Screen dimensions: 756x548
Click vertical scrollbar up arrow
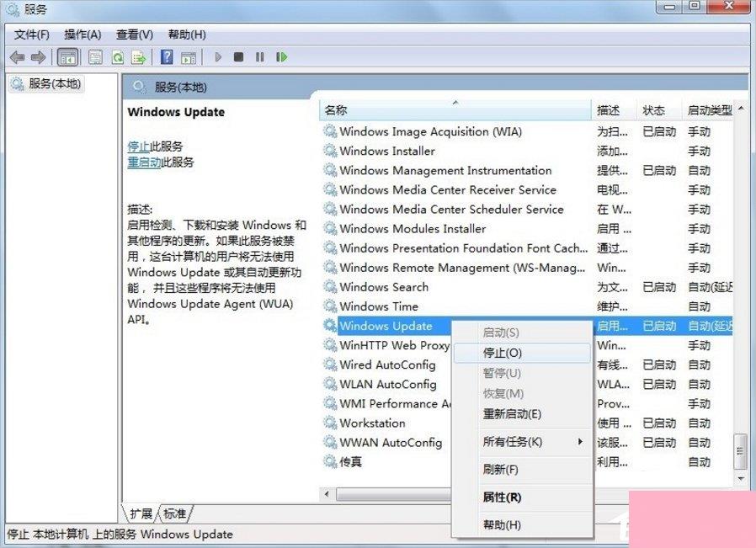pos(741,108)
